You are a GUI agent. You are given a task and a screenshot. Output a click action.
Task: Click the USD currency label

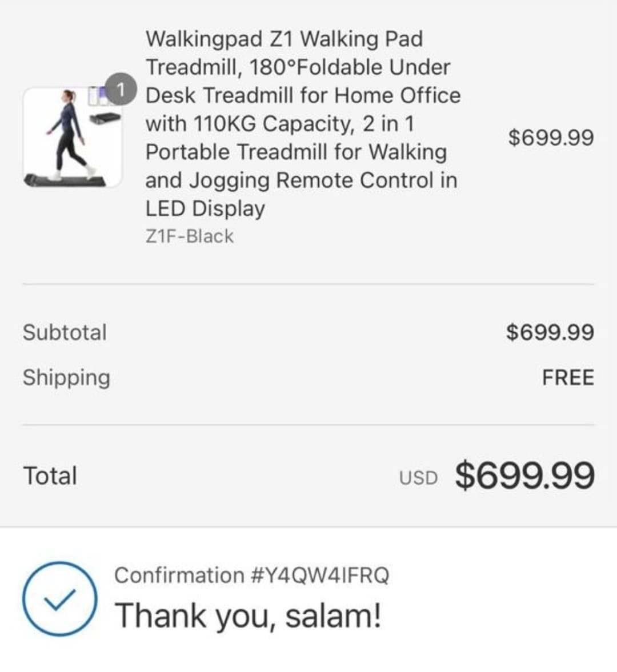pos(418,478)
